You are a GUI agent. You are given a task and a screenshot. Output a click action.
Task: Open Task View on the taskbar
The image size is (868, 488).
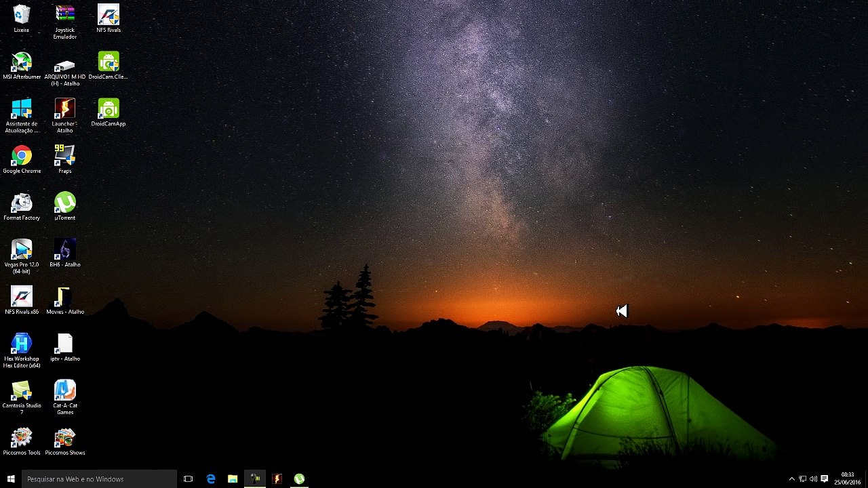point(189,479)
